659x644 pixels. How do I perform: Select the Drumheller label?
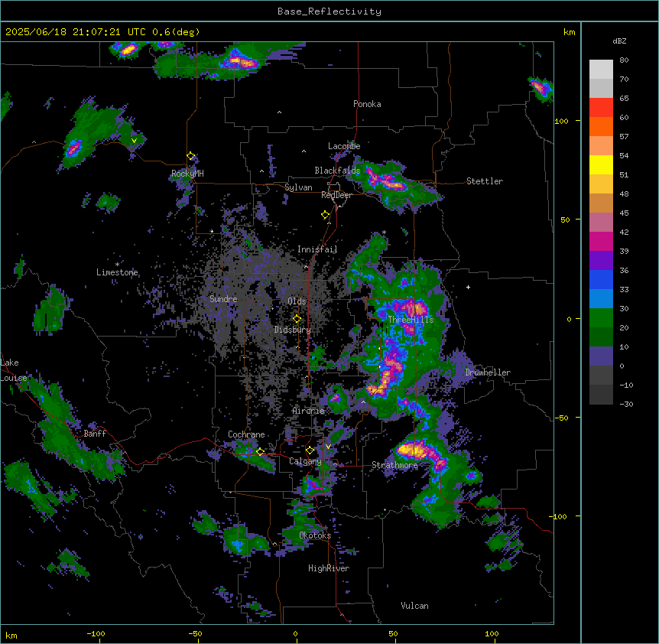pos(488,372)
